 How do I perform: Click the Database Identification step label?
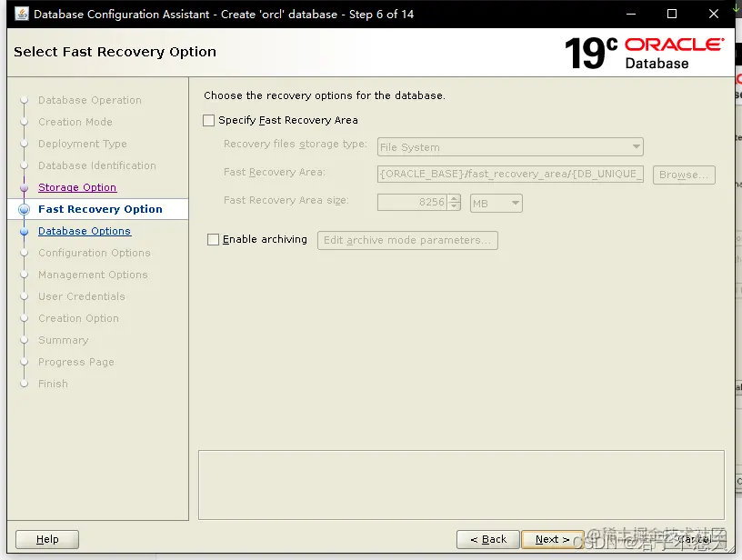97,165
